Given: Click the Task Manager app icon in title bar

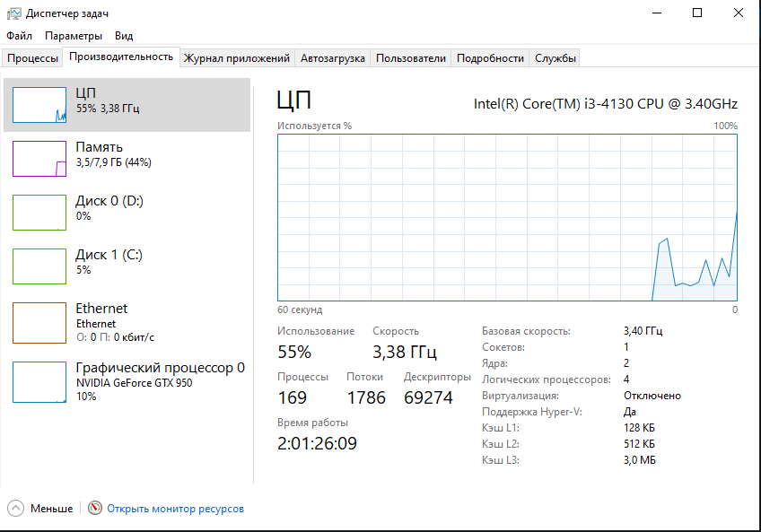Looking at the screenshot, I should pos(13,13).
